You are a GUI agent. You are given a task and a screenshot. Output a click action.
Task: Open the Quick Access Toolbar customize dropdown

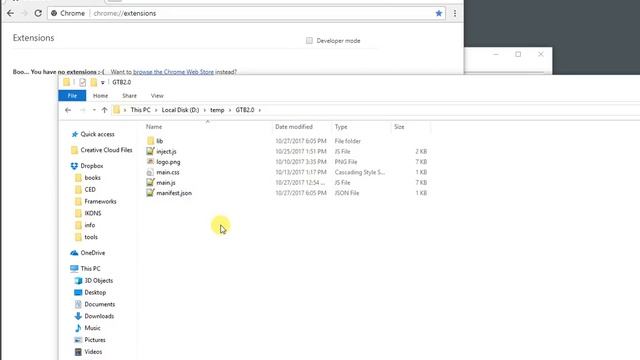click(103, 82)
